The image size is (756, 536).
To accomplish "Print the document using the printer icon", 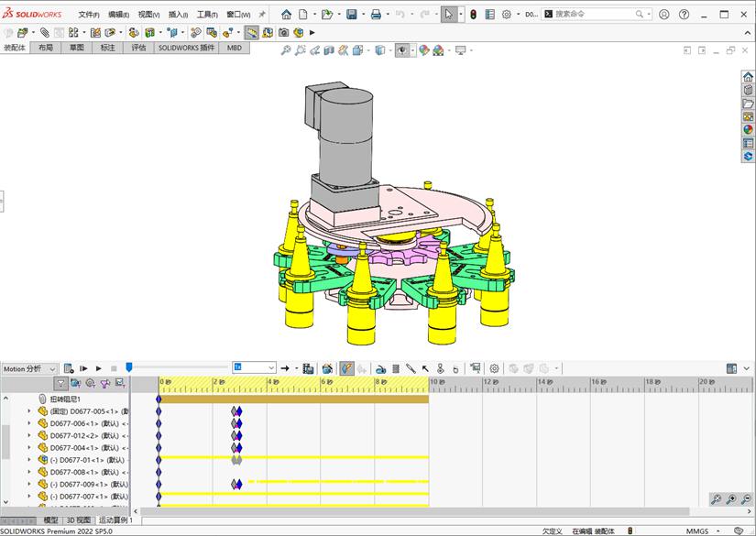I will 376,15.
